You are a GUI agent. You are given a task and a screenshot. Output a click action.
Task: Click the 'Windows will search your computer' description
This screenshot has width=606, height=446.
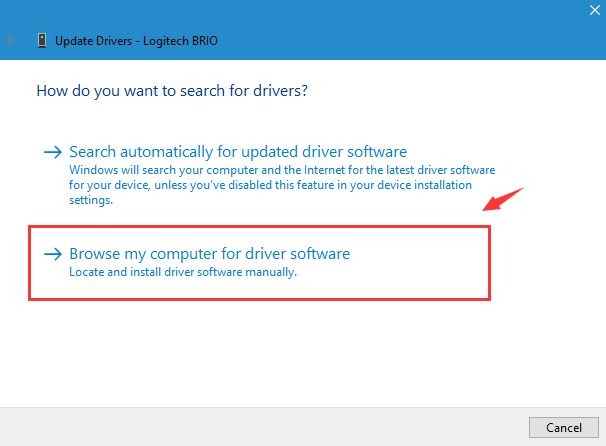282,185
